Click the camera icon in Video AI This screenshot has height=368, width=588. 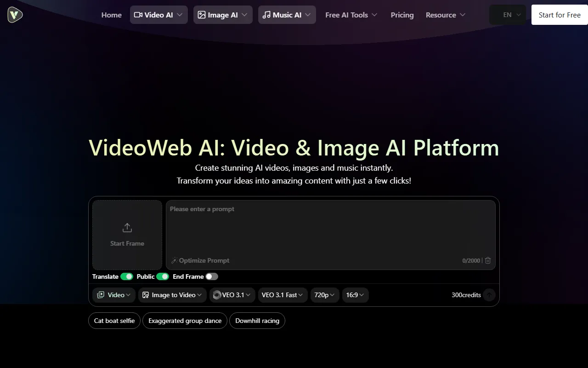coord(138,15)
